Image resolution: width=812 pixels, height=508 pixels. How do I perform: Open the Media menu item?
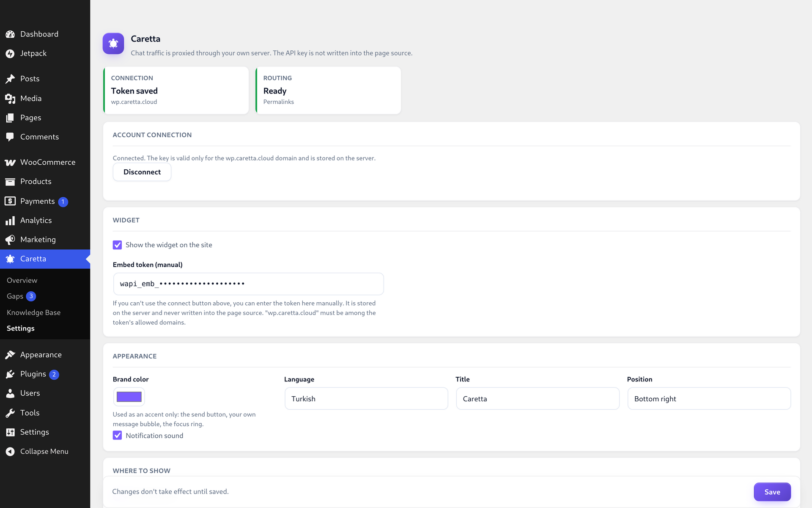(45, 99)
